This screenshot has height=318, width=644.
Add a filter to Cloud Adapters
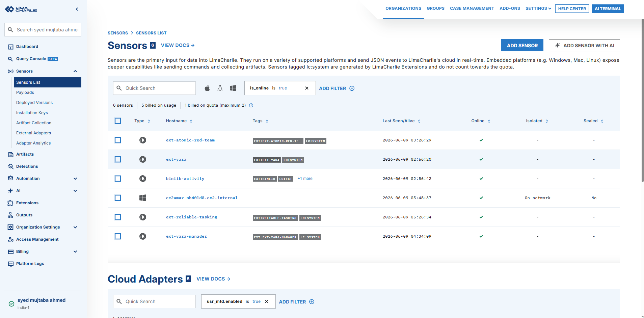coord(297,302)
